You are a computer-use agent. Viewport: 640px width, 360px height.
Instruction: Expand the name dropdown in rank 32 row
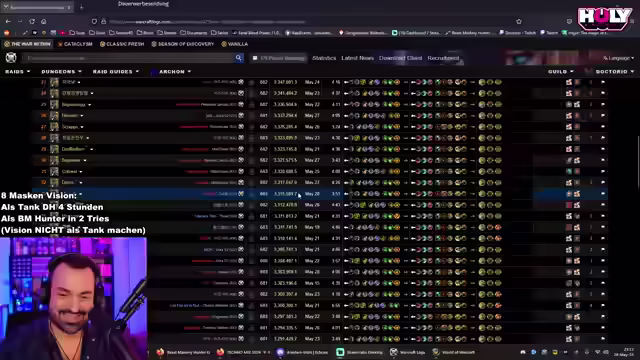81,183
